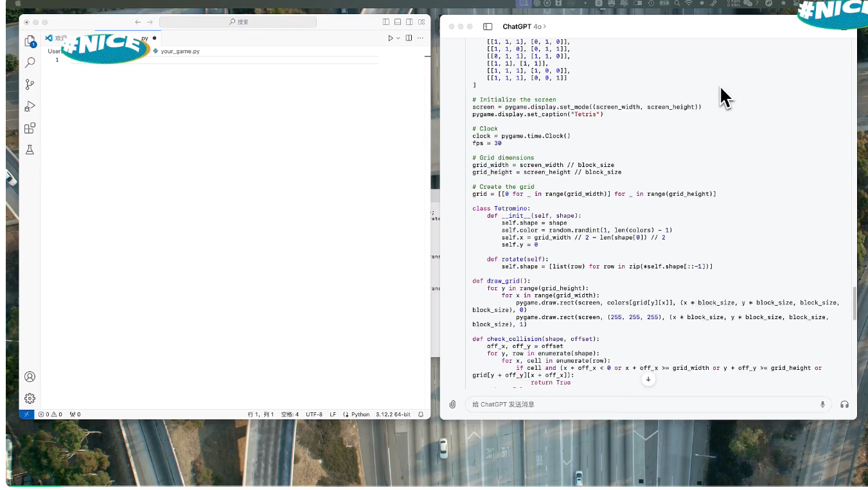Click the 'def rotate(self):' code line
The image size is (868, 490).
pyautogui.click(x=518, y=259)
